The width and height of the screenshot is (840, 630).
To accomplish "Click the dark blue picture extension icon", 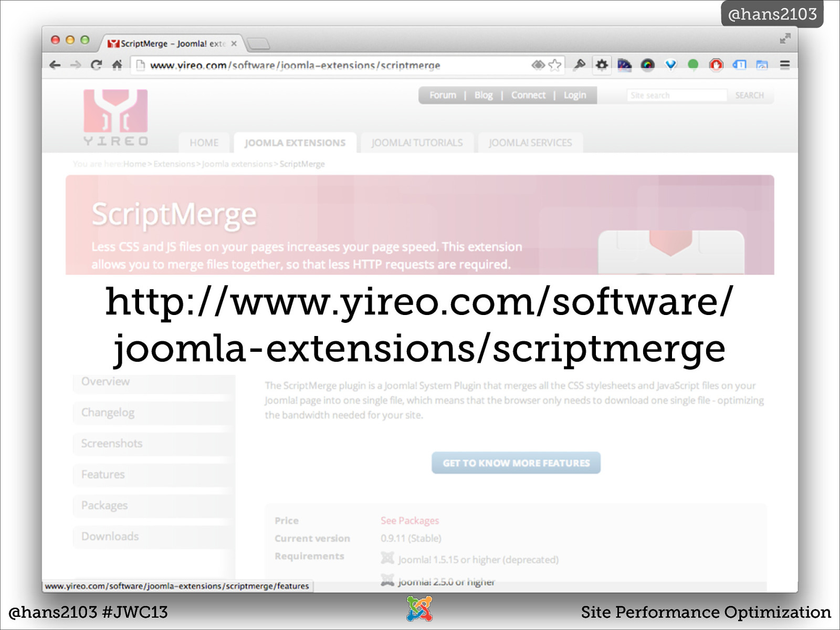I will pyautogui.click(x=624, y=65).
